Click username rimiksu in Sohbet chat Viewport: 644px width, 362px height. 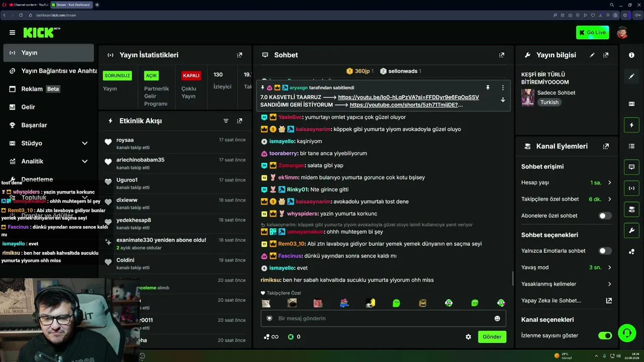pos(271,280)
